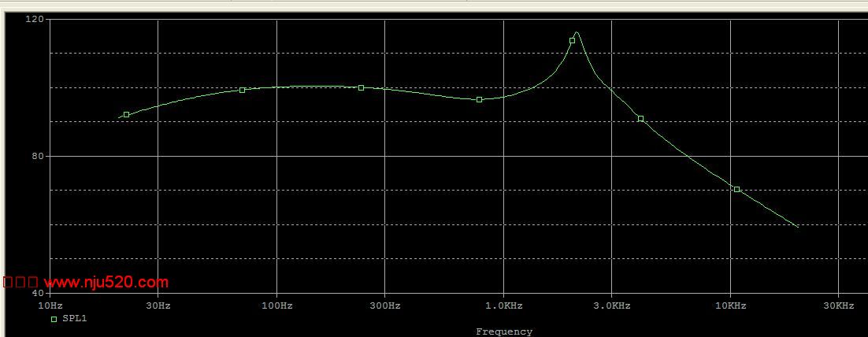Click the 1.0KHz x-axis label
Screen dimensions: 868x337
[503, 306]
